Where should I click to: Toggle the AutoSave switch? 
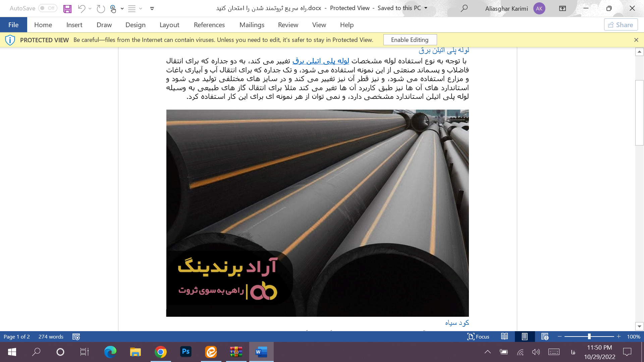click(48, 8)
